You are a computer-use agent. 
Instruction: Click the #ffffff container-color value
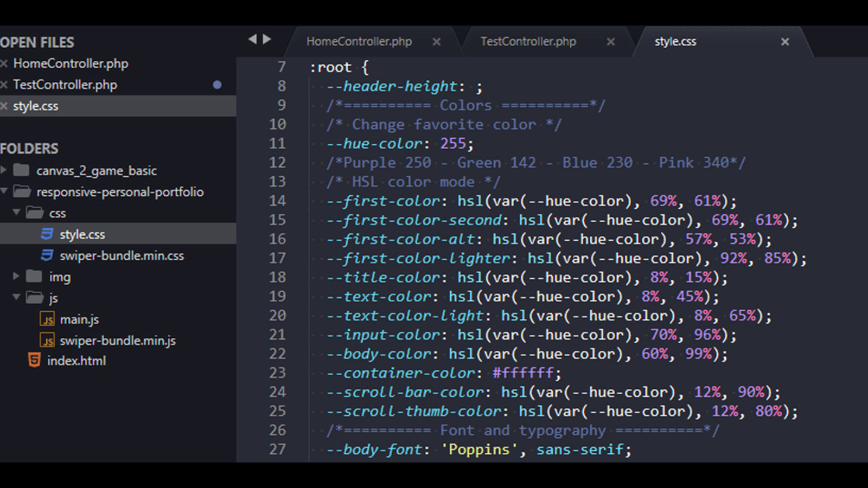pyautogui.click(x=524, y=373)
